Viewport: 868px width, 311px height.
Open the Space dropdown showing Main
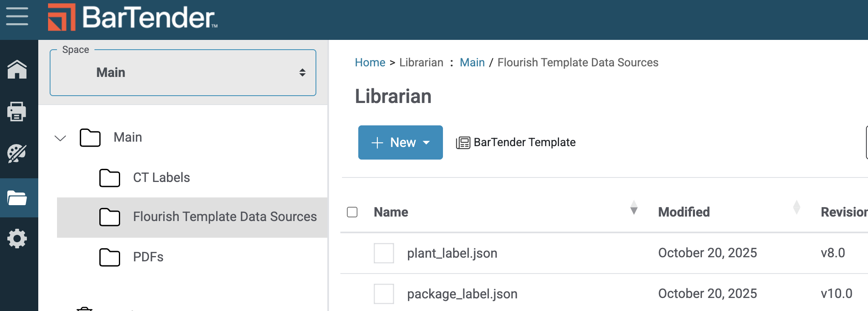(x=183, y=73)
